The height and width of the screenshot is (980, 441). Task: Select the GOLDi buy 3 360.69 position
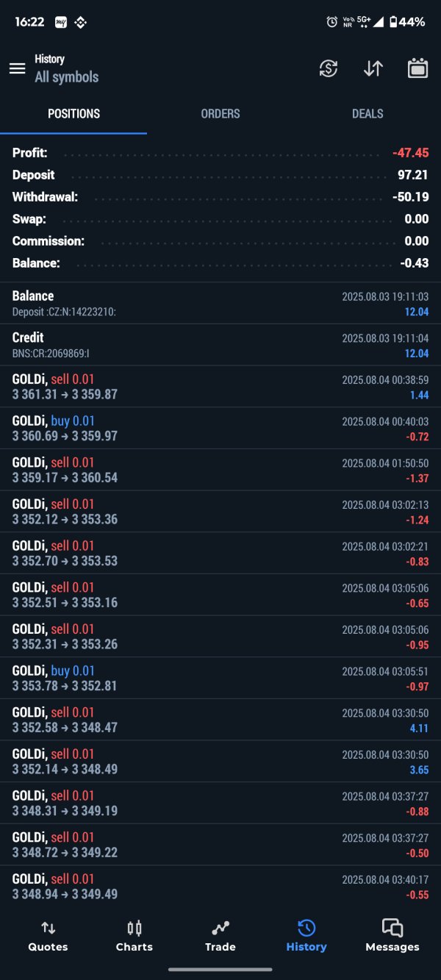pyautogui.click(x=220, y=428)
